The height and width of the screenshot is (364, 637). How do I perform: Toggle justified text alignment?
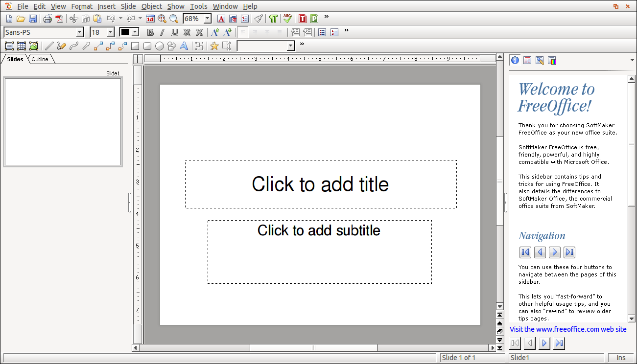pyautogui.click(x=280, y=32)
